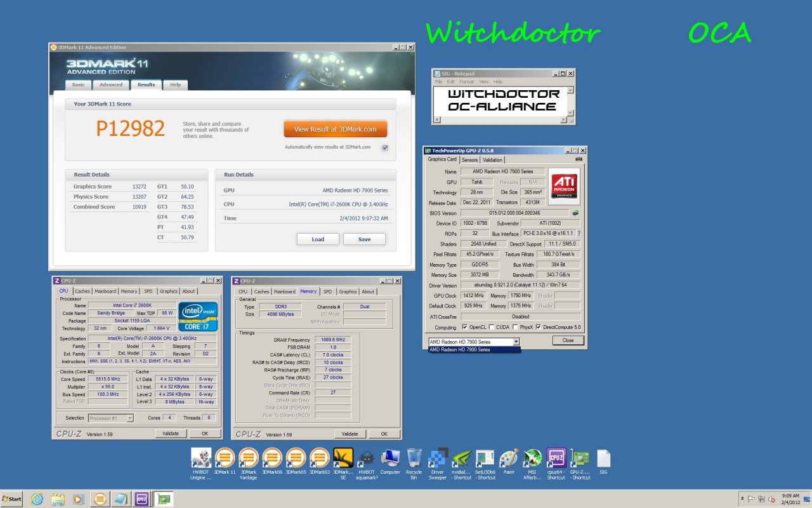Switch to the Sensors tab in GPU-Z

point(469,160)
